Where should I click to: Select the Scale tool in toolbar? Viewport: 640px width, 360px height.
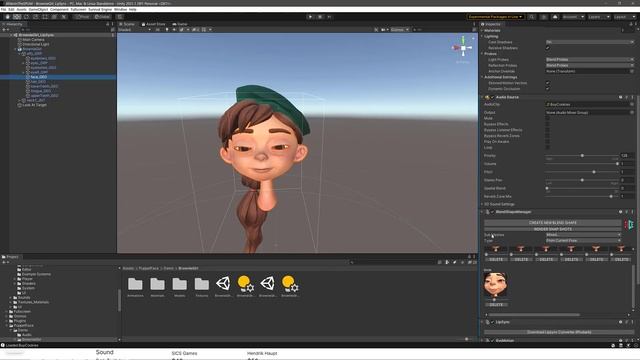(x=36, y=17)
